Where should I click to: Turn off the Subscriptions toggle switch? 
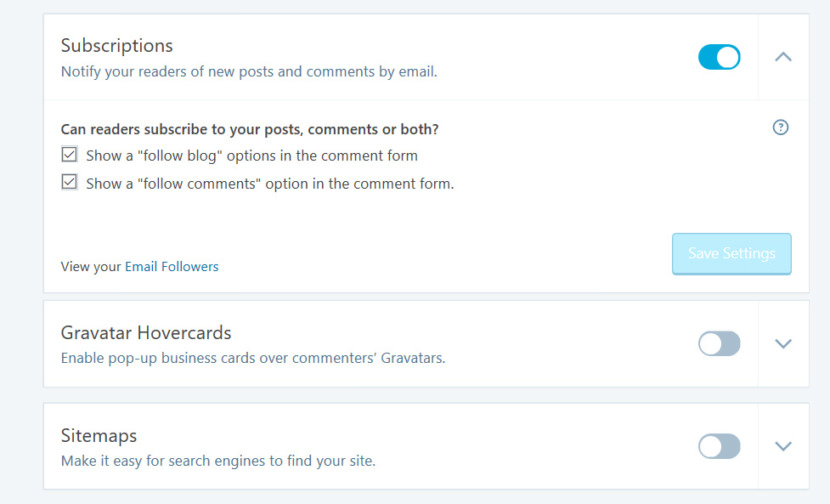(719, 57)
